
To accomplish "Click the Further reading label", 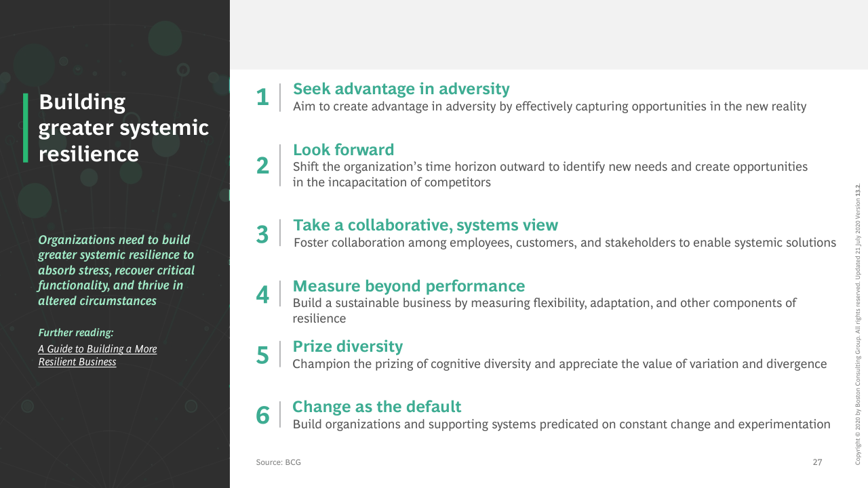I will (75, 333).
